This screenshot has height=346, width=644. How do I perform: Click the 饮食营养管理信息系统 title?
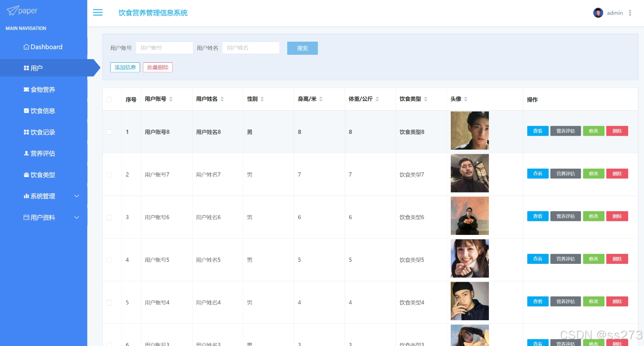click(153, 13)
